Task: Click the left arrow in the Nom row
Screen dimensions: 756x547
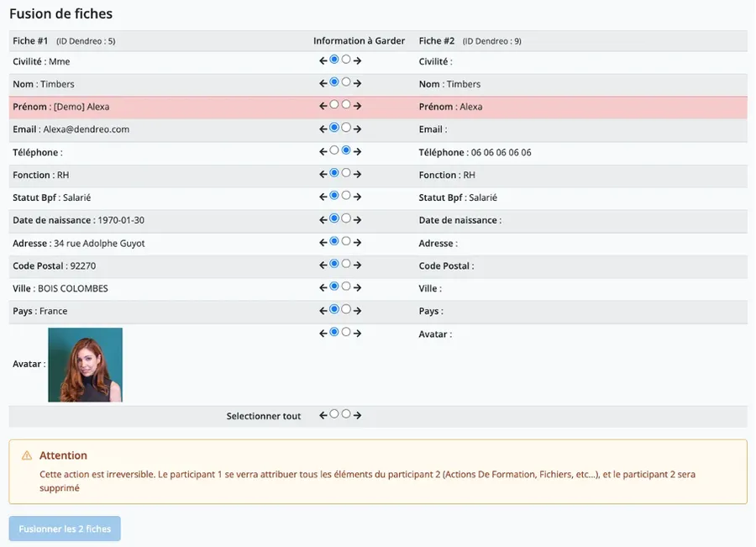Action: click(323, 83)
